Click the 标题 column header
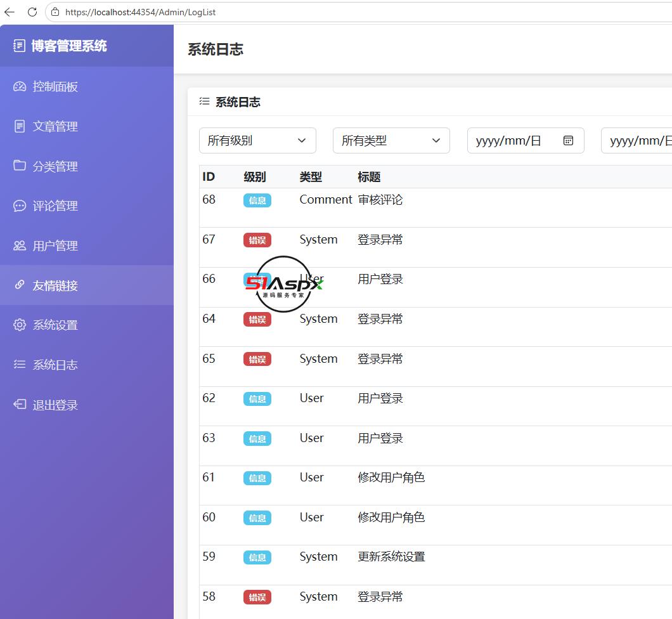The image size is (672, 619). [369, 176]
